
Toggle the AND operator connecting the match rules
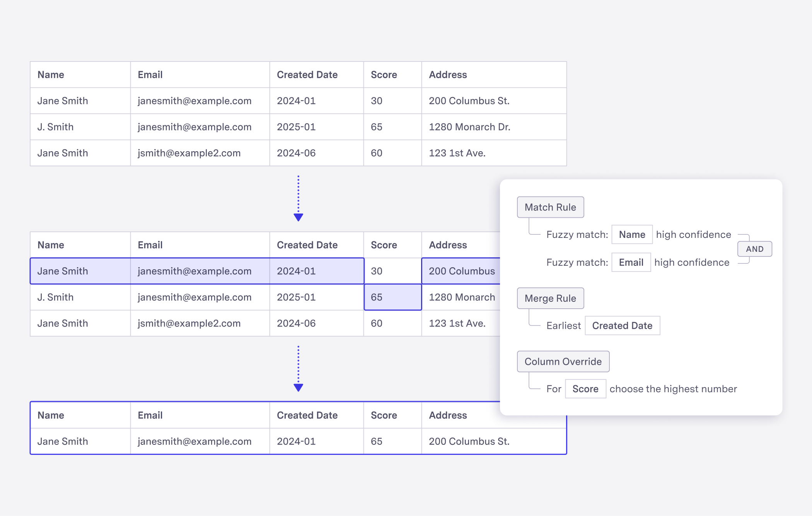(754, 249)
